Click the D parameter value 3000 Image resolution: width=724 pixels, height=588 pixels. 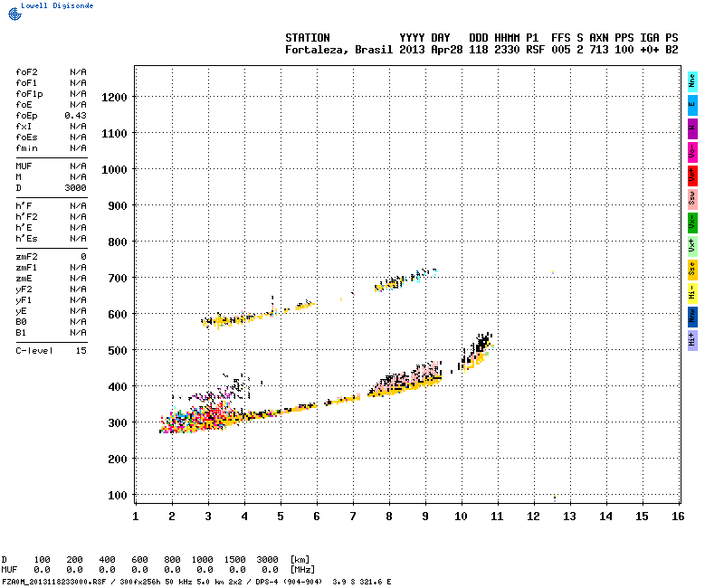[75, 187]
